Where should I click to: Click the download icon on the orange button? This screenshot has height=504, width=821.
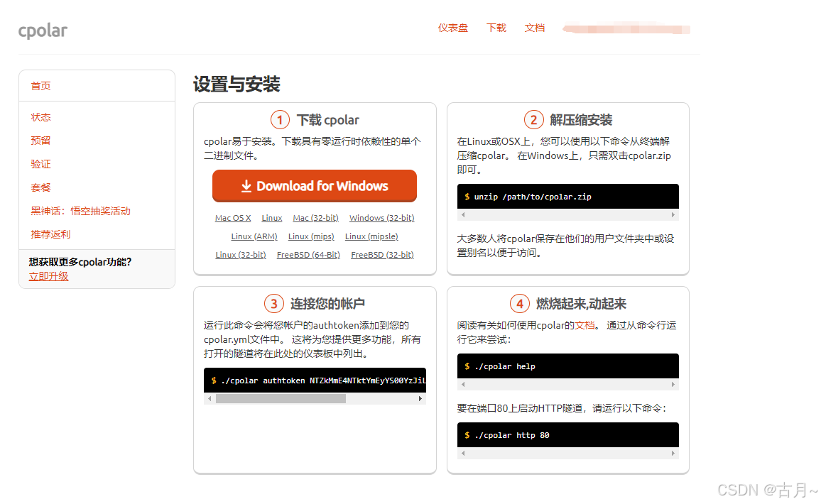[x=246, y=185]
